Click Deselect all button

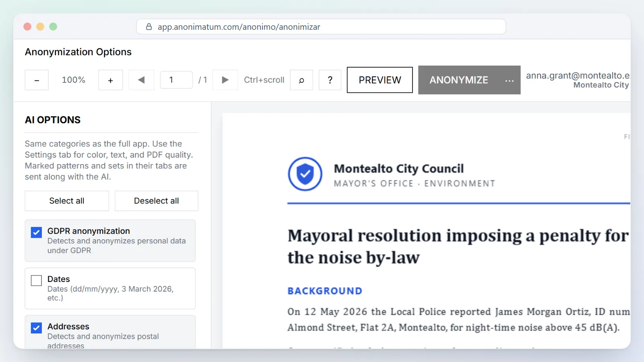coord(157,201)
